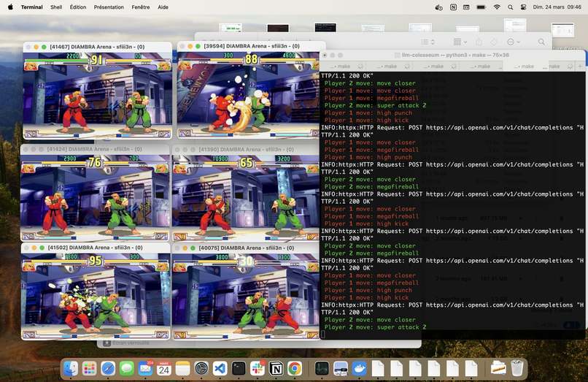588x382 pixels.
Task: Open Calendar showing 24 in Dock
Action: (x=164, y=368)
